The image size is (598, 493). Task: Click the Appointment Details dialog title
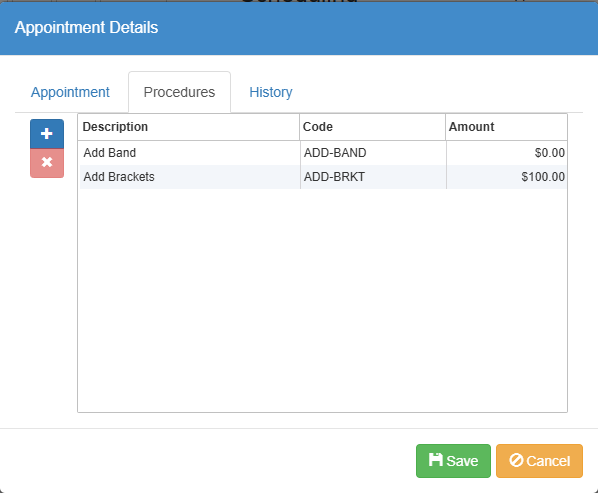(x=86, y=27)
